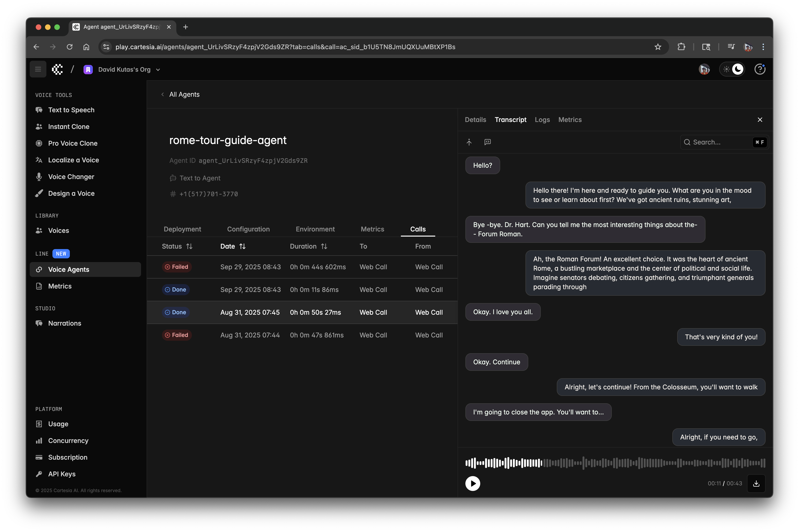Open the Voice Changer tool
799x532 pixels.
point(71,176)
